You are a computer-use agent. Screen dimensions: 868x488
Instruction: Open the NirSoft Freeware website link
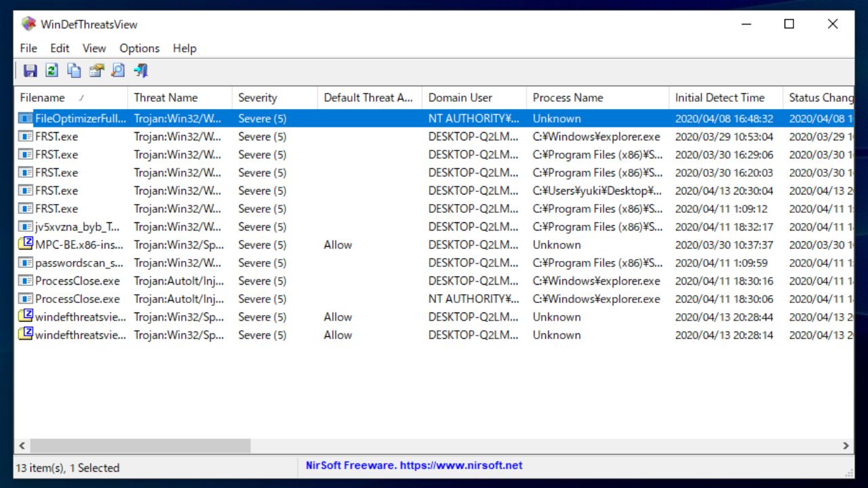[x=414, y=466]
